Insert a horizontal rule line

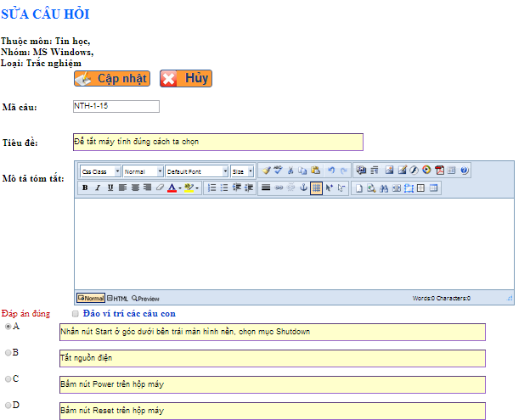click(266, 188)
